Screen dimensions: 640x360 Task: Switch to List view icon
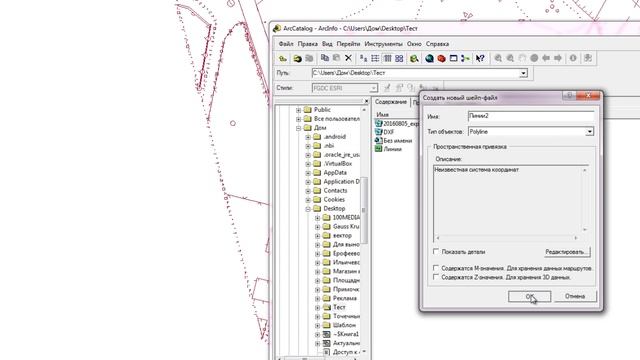point(375,58)
